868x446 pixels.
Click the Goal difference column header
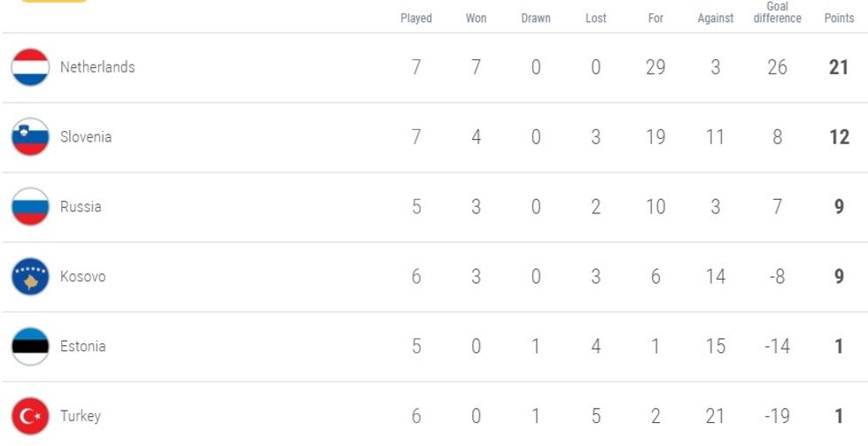click(777, 12)
